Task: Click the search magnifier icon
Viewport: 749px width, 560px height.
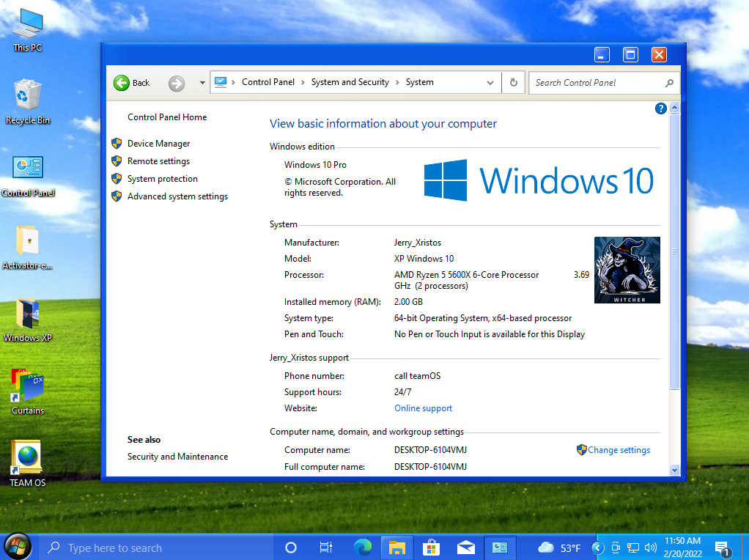Action: (669, 83)
